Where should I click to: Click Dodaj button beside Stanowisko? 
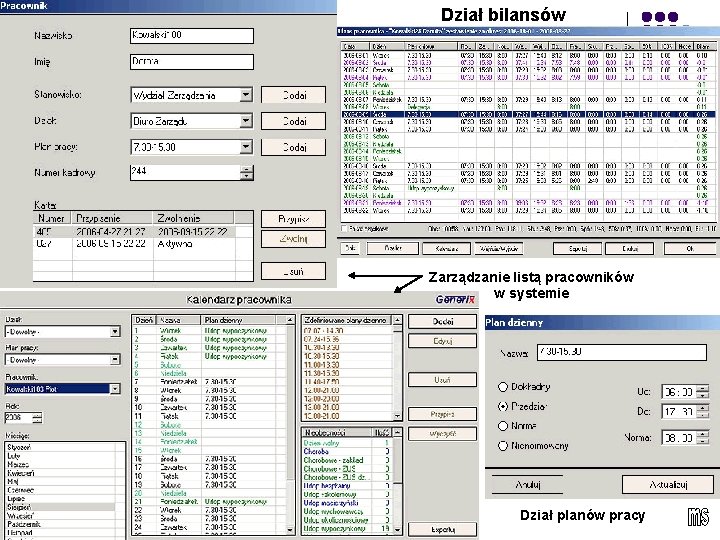[x=293, y=95]
